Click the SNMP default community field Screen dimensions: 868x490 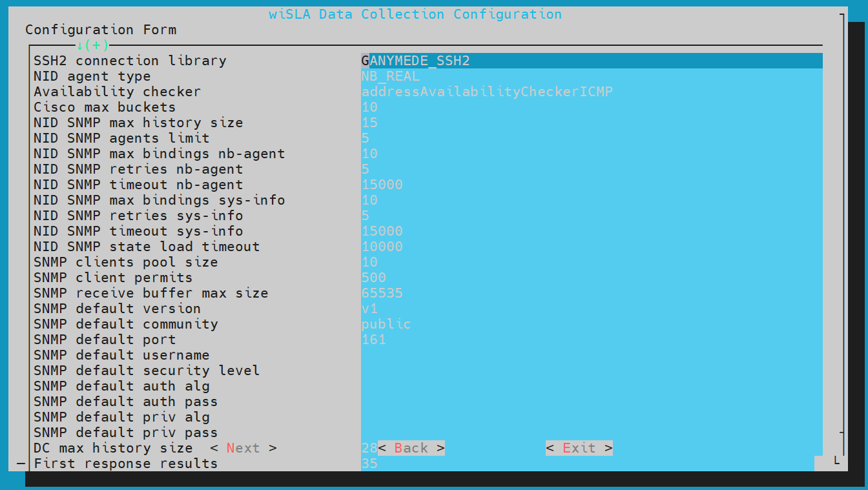pyautogui.click(x=591, y=324)
